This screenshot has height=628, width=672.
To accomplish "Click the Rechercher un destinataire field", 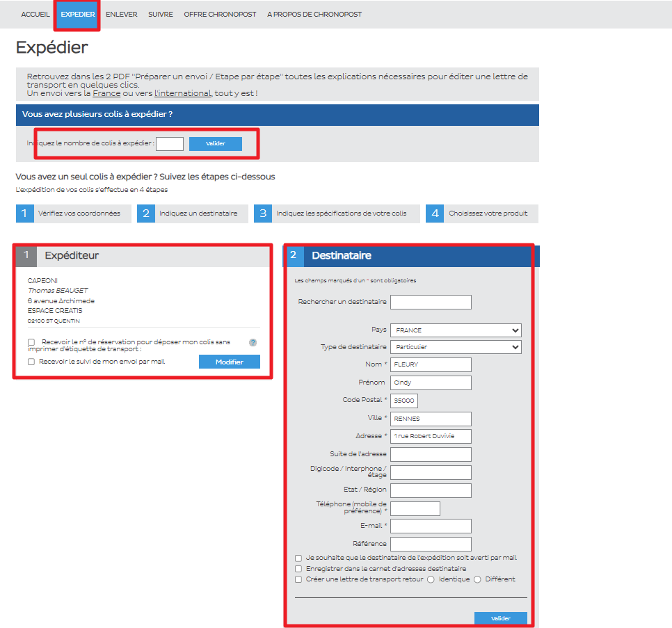I will [431, 302].
